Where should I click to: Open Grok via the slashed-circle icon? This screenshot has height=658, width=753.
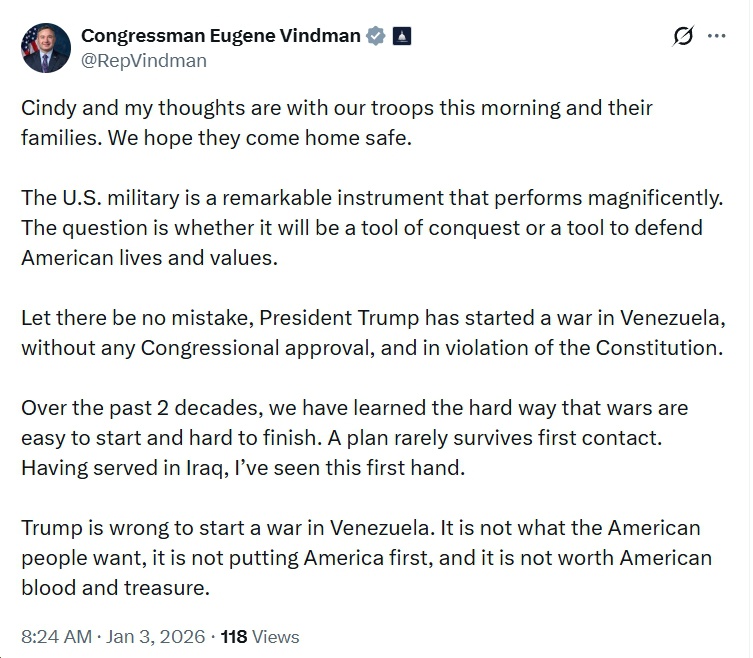click(x=683, y=36)
